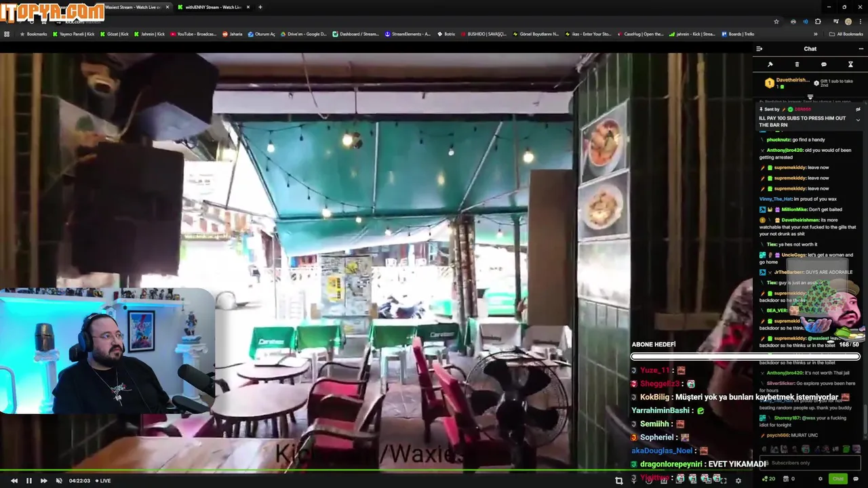Jump to LIVE in the player

click(x=103, y=481)
